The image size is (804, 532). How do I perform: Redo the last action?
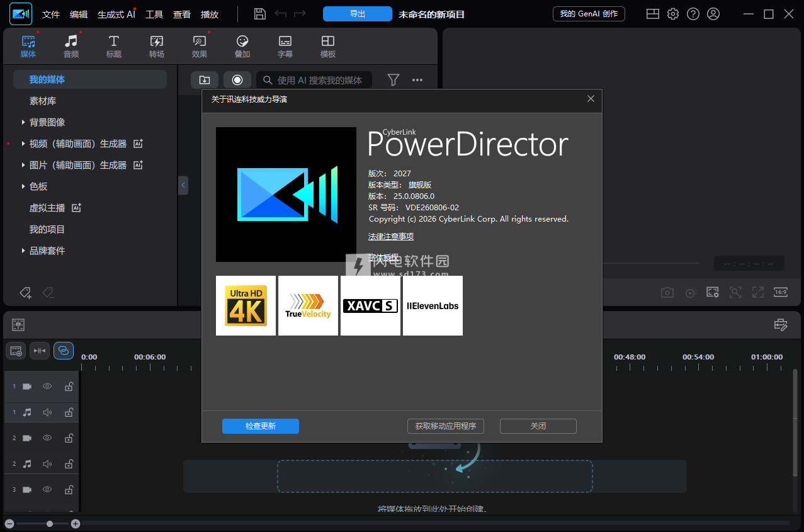point(300,14)
